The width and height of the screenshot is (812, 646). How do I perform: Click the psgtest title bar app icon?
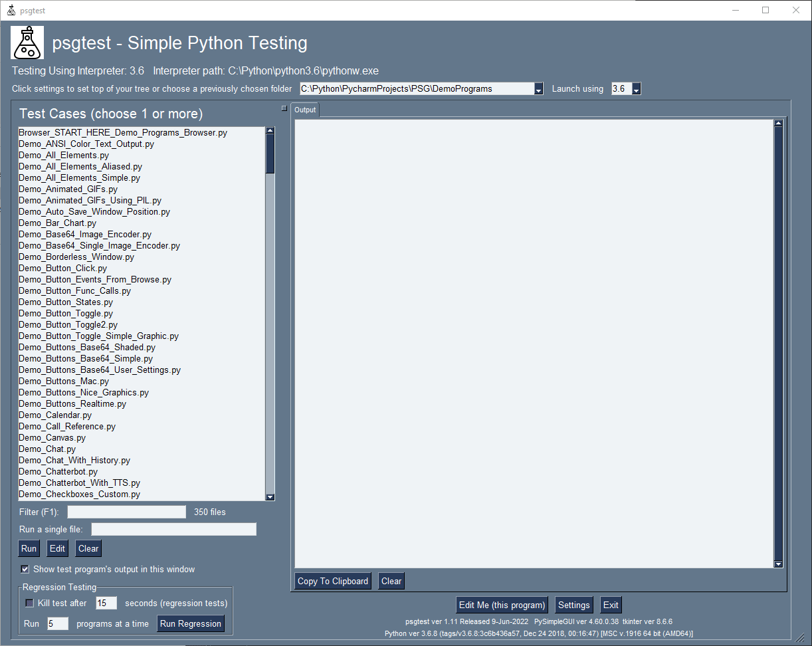(x=11, y=11)
